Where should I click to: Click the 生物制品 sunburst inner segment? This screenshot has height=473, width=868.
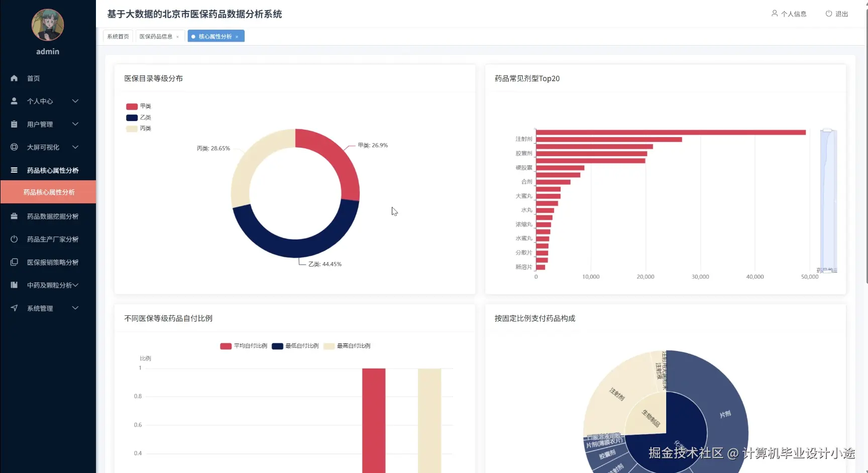pos(650,418)
